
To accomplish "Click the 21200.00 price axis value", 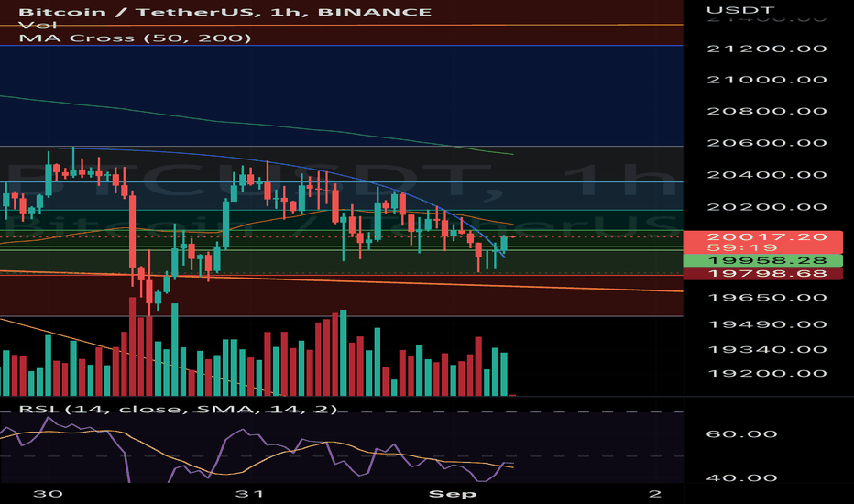I will 766,49.
